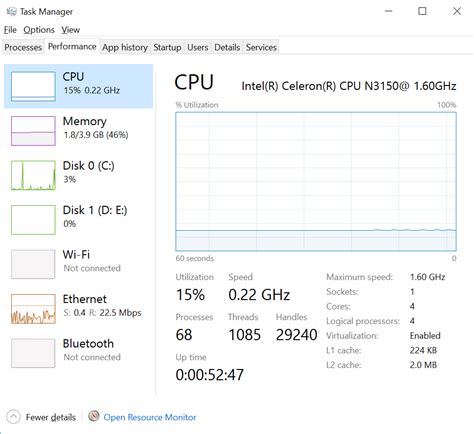The height and width of the screenshot is (434, 474).
Task: Open the View menu
Action: [70, 30]
